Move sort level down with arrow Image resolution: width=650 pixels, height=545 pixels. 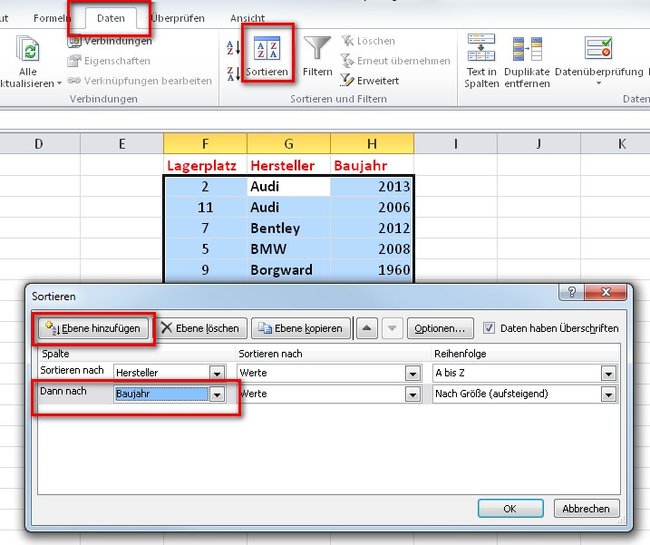pos(392,328)
